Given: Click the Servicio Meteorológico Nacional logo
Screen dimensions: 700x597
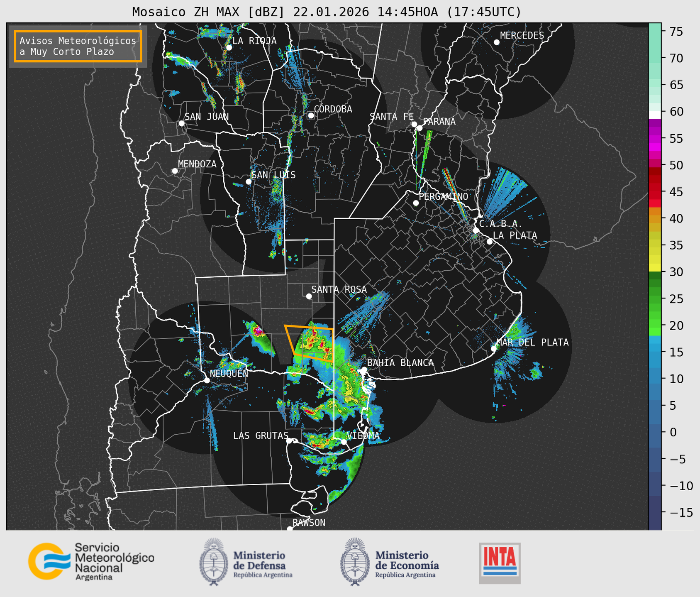Looking at the screenshot, I should 91,561.
